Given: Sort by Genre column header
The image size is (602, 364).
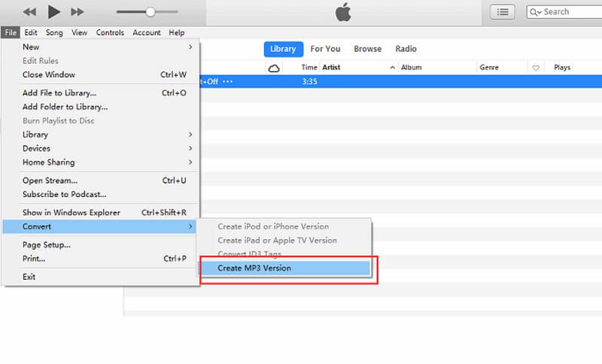Looking at the screenshot, I should tap(489, 68).
